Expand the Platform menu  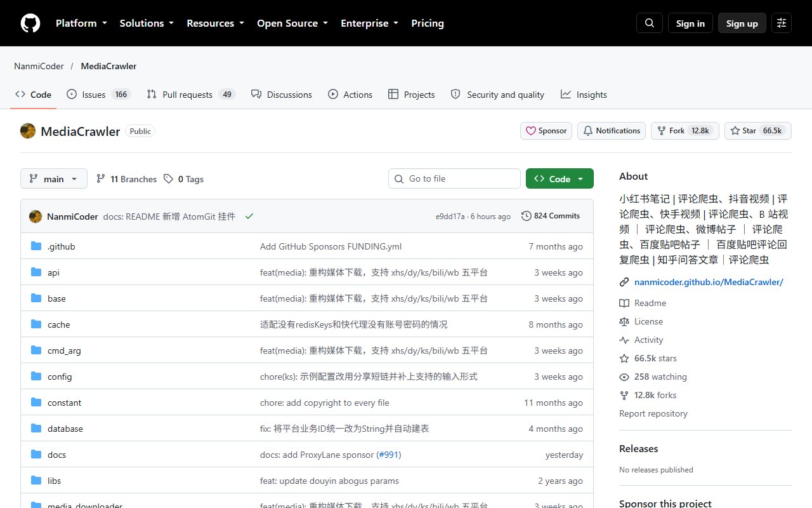coord(79,23)
